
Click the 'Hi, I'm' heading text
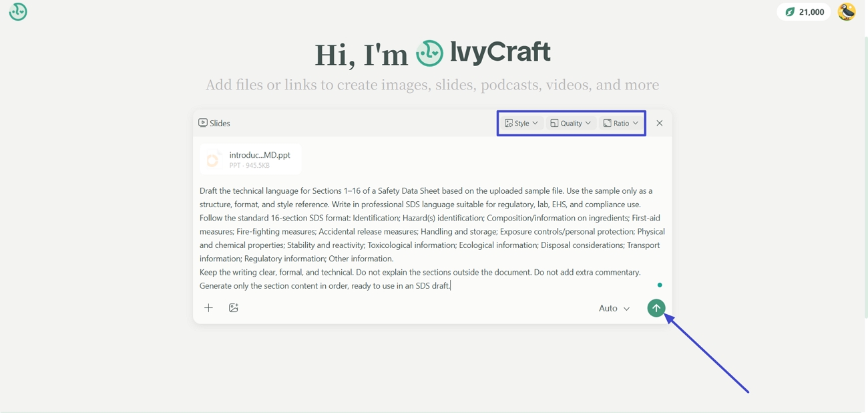[361, 55]
